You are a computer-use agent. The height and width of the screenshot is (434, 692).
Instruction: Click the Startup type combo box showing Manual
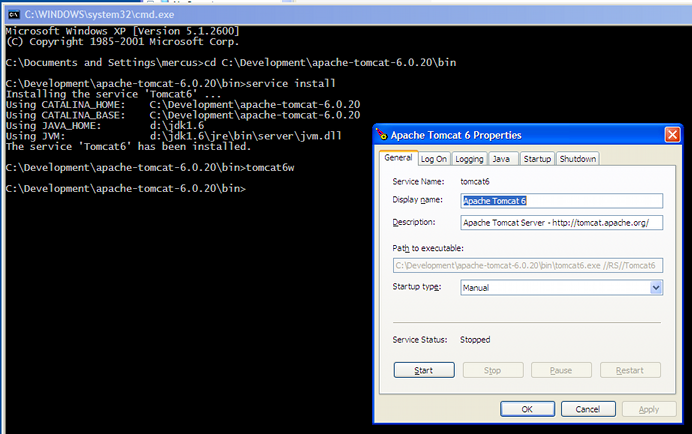[x=561, y=288]
